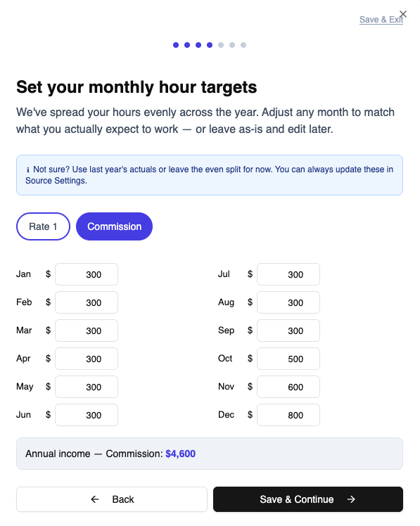Focus the August amount input
Image resolution: width=420 pixels, height=526 pixels.
coord(288,302)
